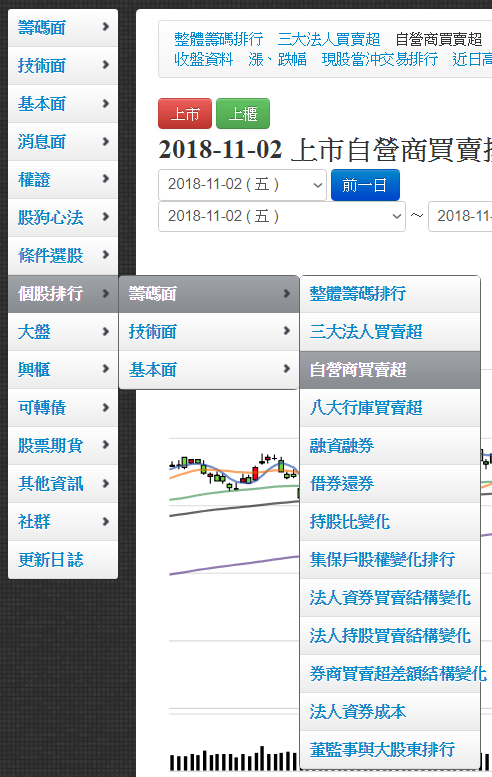
Task: Follow the 收盤資料 link
Action: (x=204, y=59)
